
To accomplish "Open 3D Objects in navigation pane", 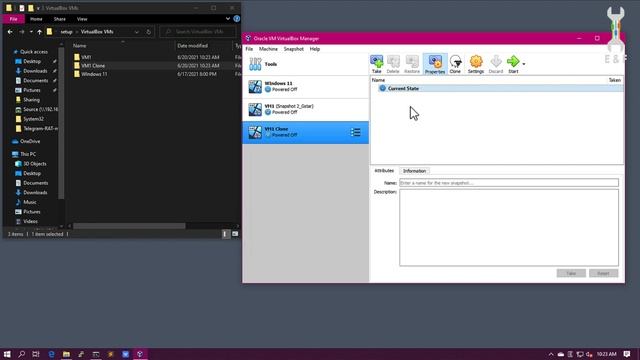I will click(x=35, y=164).
